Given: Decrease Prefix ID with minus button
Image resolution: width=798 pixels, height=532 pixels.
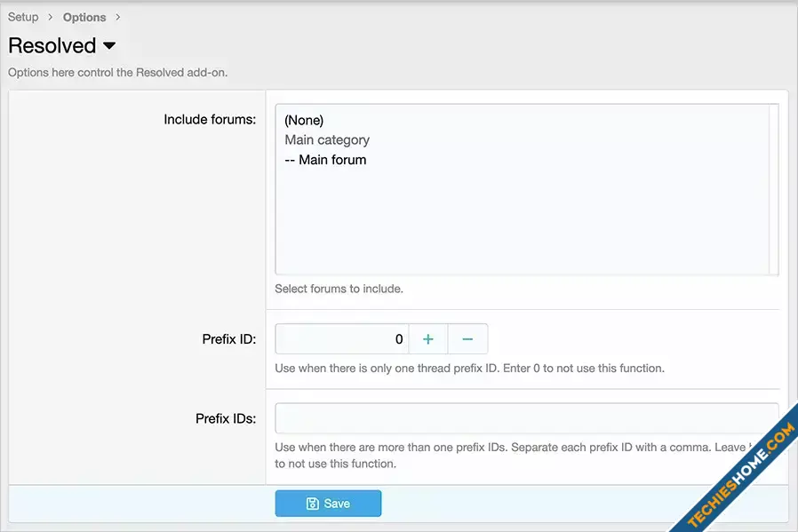Looking at the screenshot, I should pyautogui.click(x=467, y=338).
